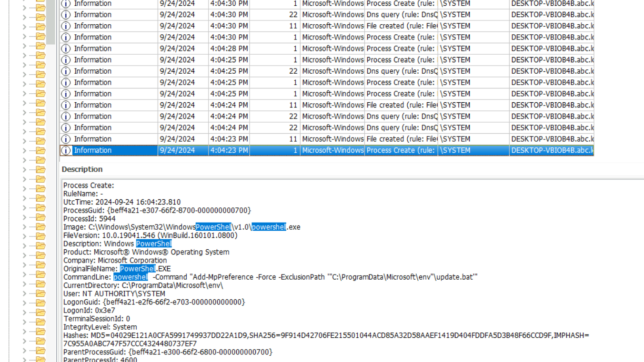The width and height of the screenshot is (644, 362).
Task: Click the highlighted powershell word in the CommandLine line
Action: pyautogui.click(x=131, y=277)
